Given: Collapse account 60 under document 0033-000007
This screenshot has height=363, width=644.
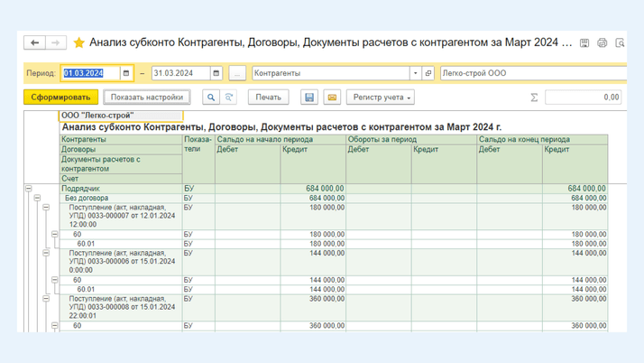Looking at the screenshot, I should tap(55, 235).
